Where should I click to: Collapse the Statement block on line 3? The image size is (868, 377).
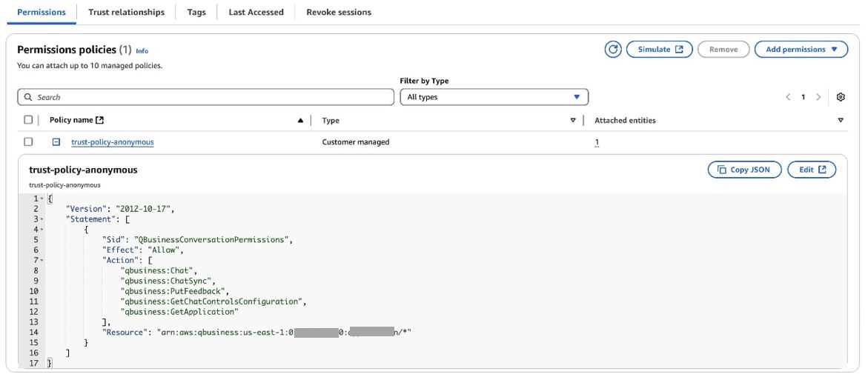(x=42, y=219)
